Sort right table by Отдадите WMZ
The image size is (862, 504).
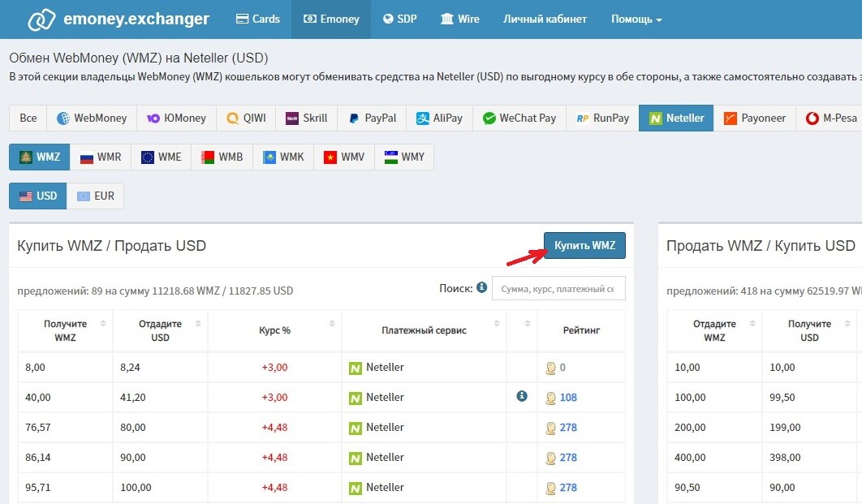pos(714,330)
